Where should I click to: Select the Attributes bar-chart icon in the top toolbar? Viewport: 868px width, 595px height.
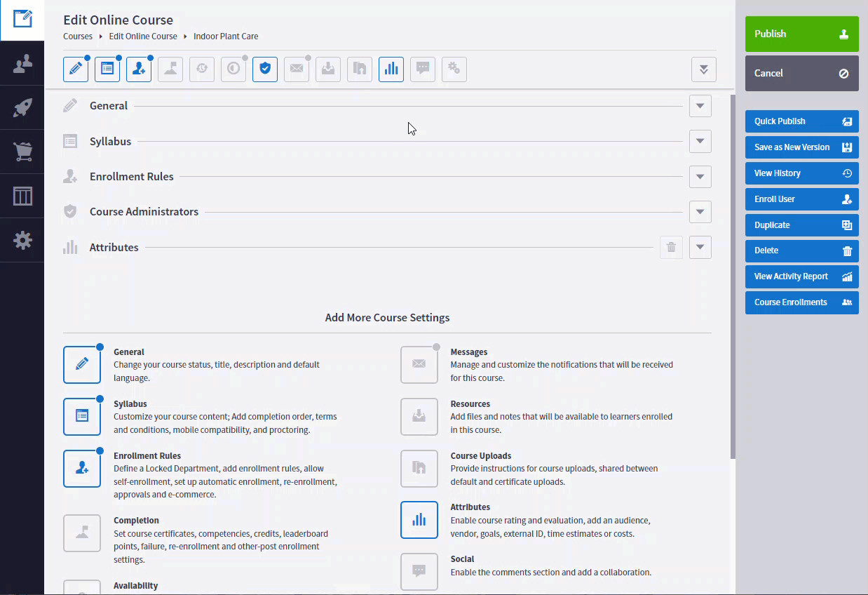pos(391,69)
